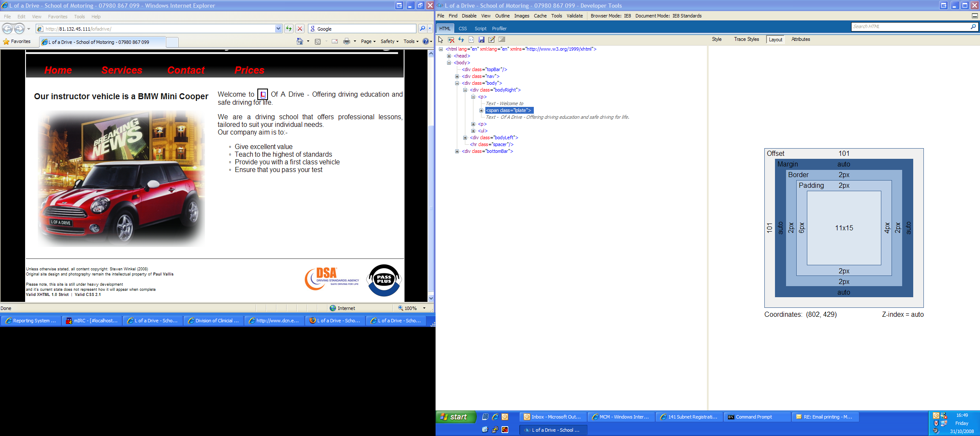This screenshot has height=436, width=980.
Task: Click the pin/unpin Developer Tools icon right of Document Mode
Action: 974,16
